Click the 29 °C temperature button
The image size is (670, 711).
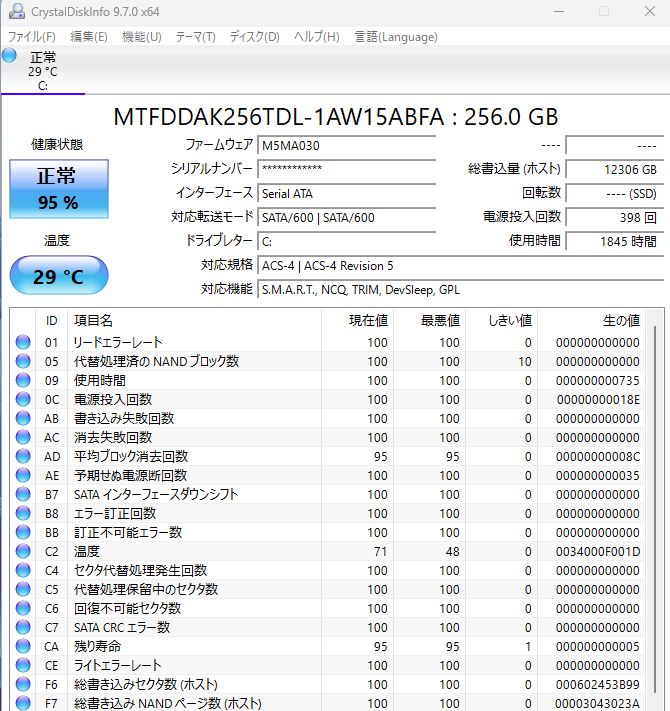tap(59, 275)
